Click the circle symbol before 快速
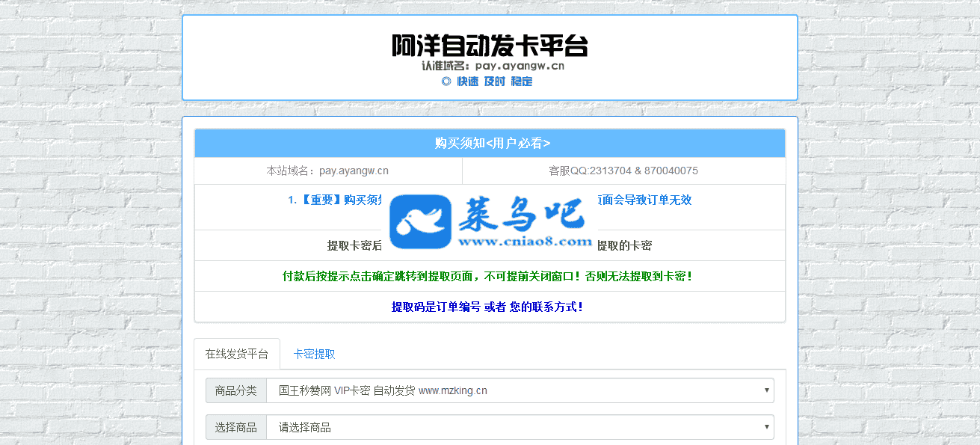Image resolution: width=980 pixels, height=445 pixels. click(x=446, y=82)
